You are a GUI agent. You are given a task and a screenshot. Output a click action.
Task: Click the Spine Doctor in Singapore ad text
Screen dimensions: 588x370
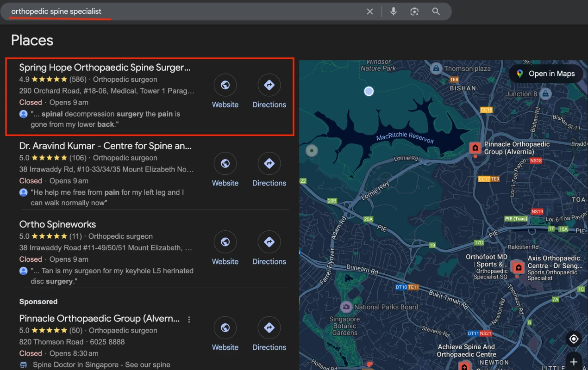[101, 365]
